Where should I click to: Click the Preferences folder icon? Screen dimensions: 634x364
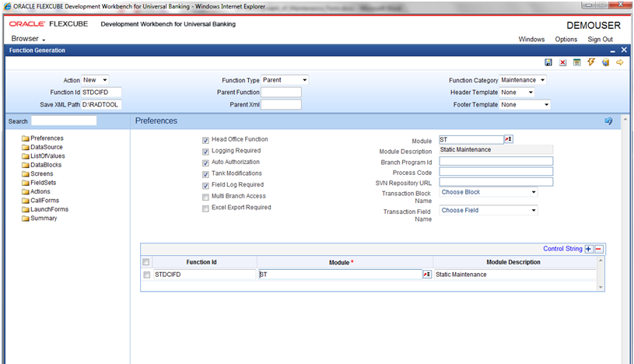pos(26,138)
